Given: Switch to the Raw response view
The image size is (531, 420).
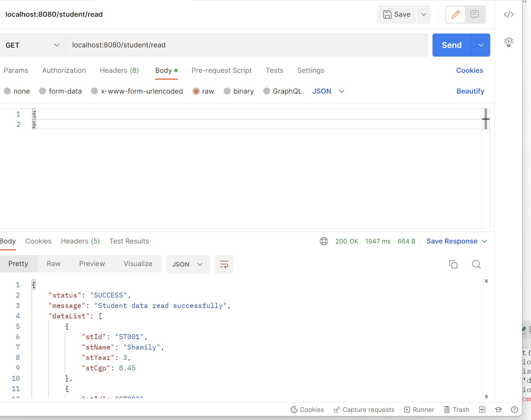Looking at the screenshot, I should tap(53, 263).
